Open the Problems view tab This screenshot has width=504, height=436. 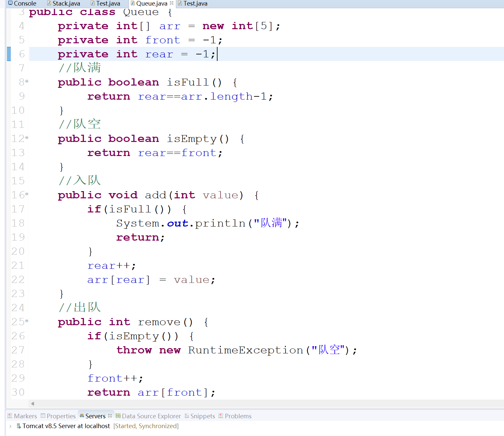235,416
